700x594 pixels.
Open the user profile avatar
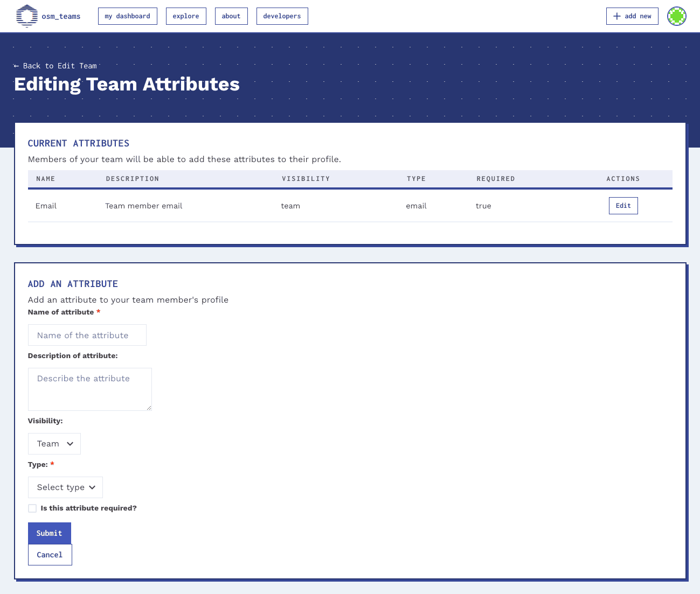click(x=676, y=16)
